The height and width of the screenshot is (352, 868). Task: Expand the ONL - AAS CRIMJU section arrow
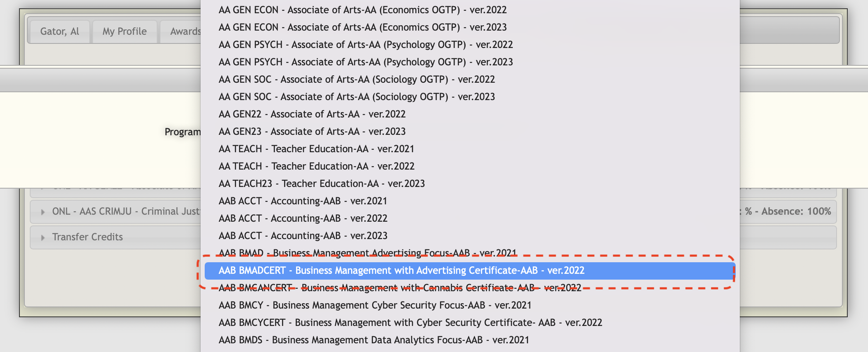pos(43,212)
